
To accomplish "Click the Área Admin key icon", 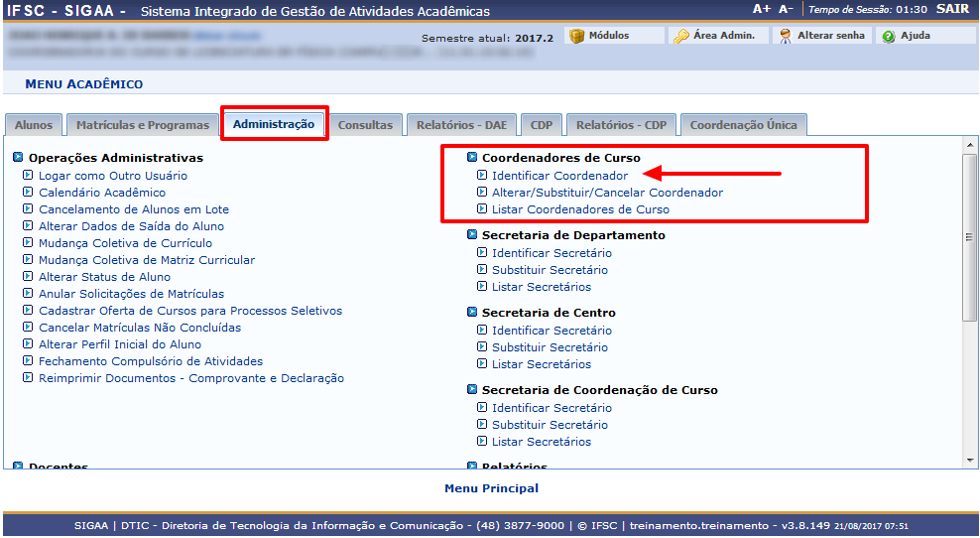I will coord(680,36).
